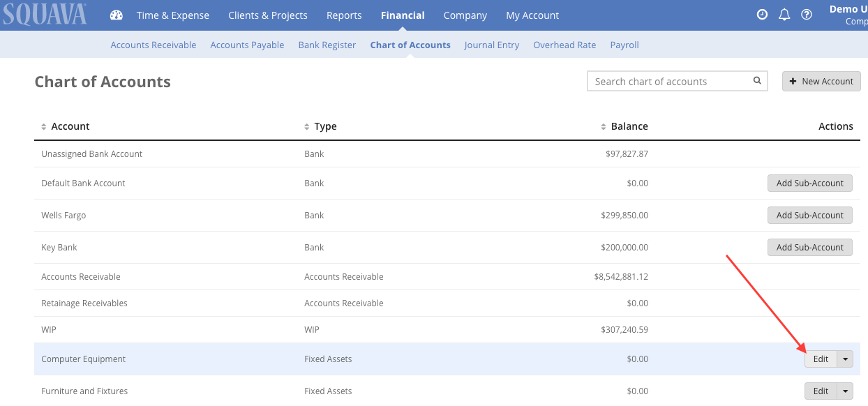
Task: Open the clock timer icon
Action: [x=762, y=14]
